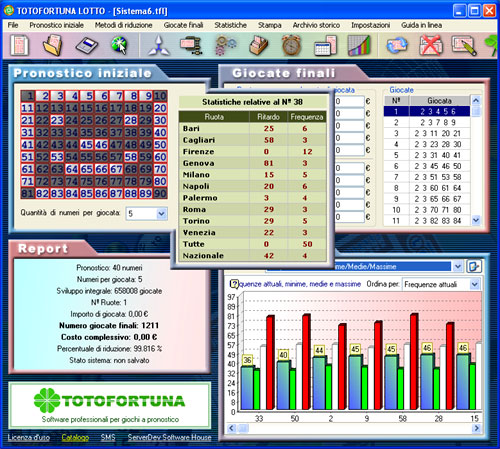Select giocata row 1 with 2 3 4 5 6
The width and height of the screenshot is (500, 449).
coord(427,111)
